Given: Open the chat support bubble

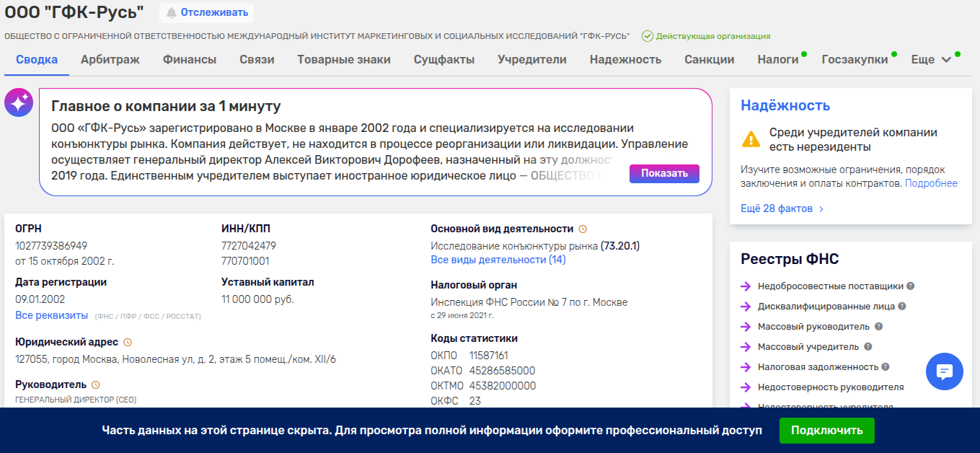Looking at the screenshot, I should [x=945, y=371].
